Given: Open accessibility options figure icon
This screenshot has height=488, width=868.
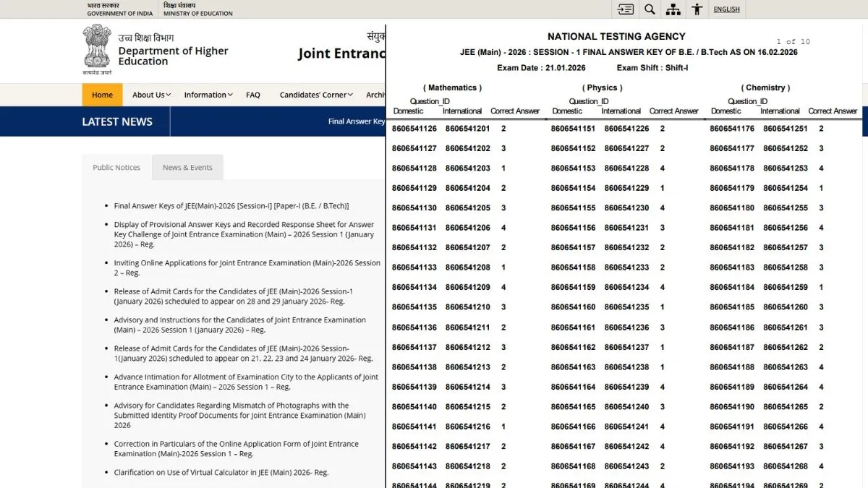Looking at the screenshot, I should tap(697, 9).
